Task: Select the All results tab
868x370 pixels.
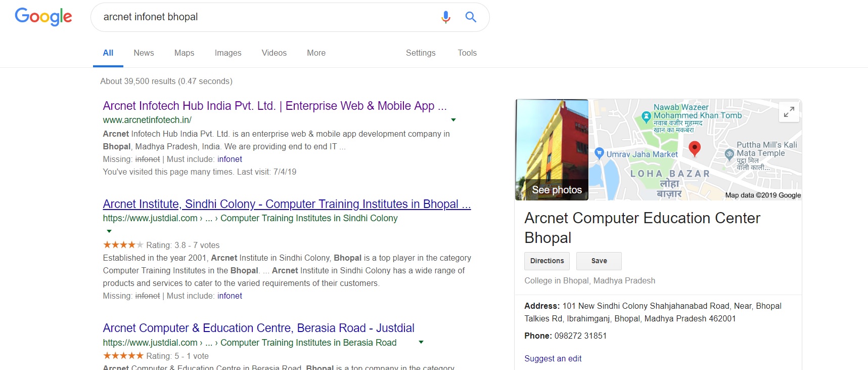Action: click(108, 53)
